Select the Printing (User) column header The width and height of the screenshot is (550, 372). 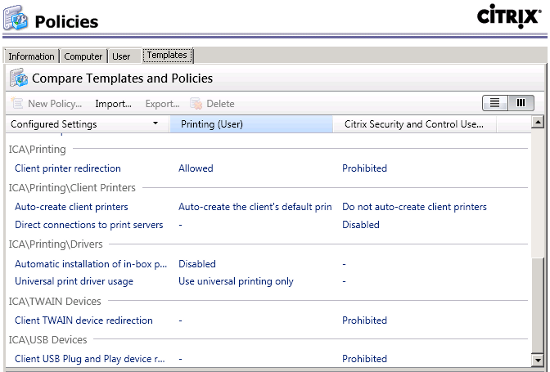[x=251, y=124]
